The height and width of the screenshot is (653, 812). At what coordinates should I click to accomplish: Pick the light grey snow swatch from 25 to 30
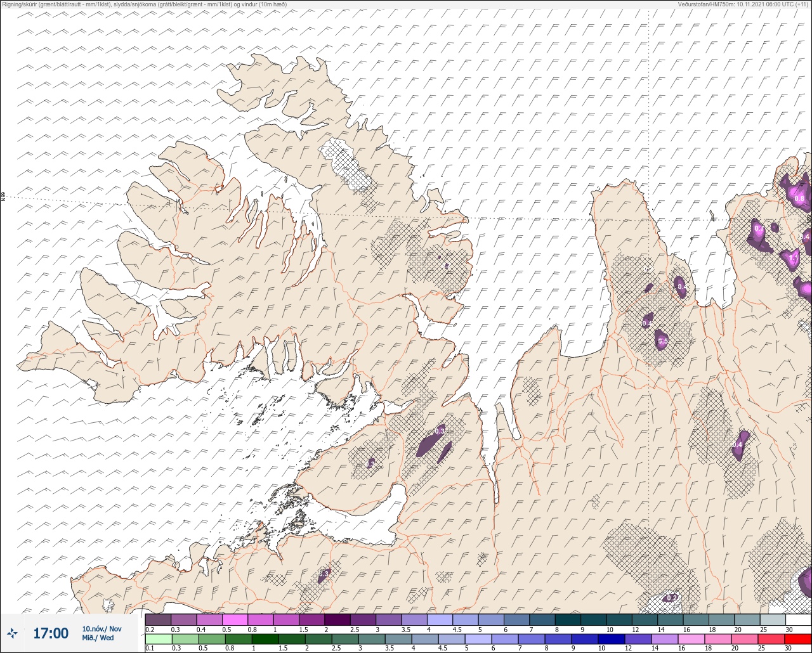(x=773, y=619)
